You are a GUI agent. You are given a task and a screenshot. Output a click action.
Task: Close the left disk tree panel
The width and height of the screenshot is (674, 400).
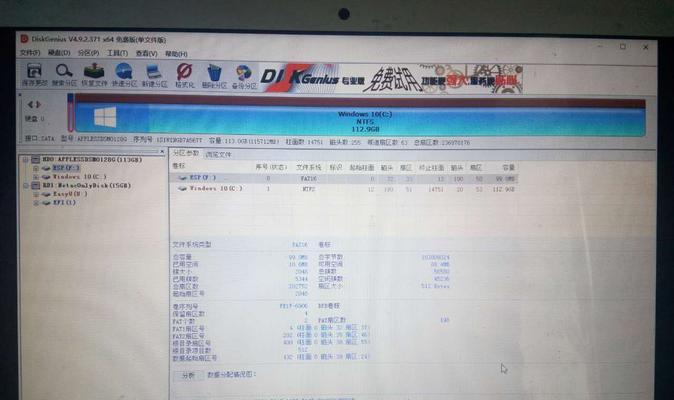click(x=162, y=151)
